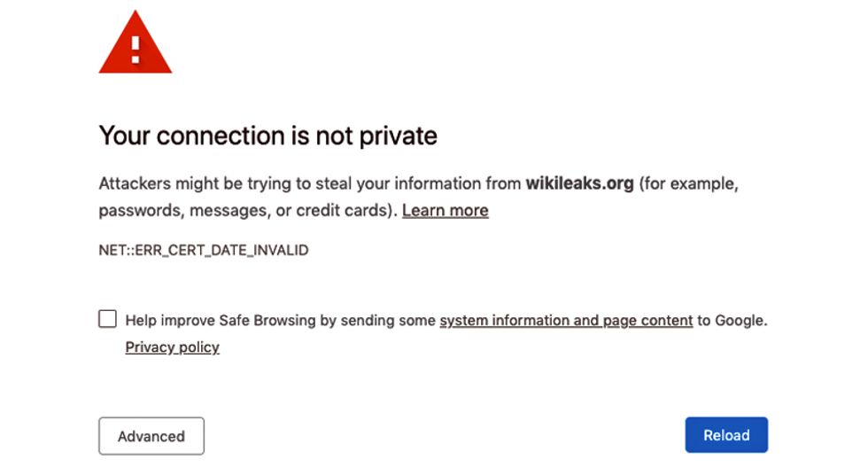
Task: Click the "Your connection is not private" heading
Action: pos(267,136)
